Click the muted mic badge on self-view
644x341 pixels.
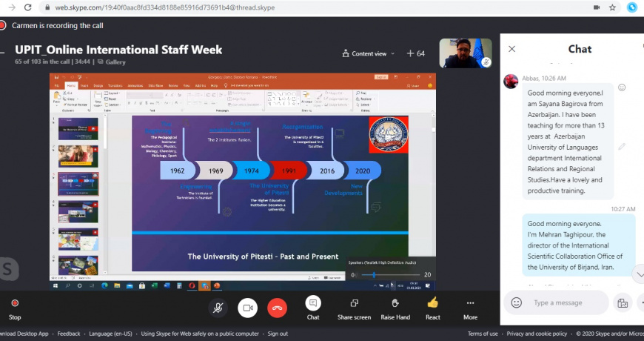(x=486, y=62)
